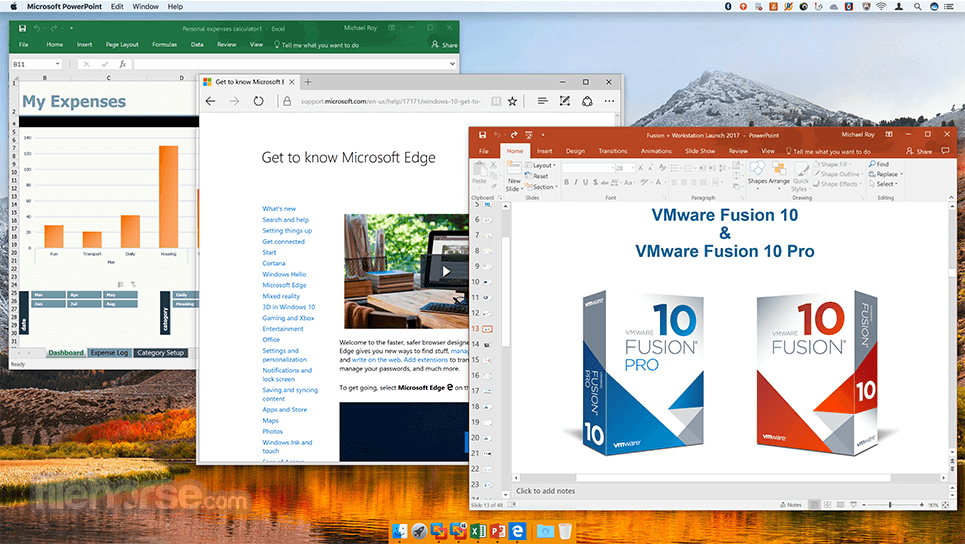Image resolution: width=965 pixels, height=545 pixels.
Task: Click the Mixed reality link in Edge
Action: [281, 296]
